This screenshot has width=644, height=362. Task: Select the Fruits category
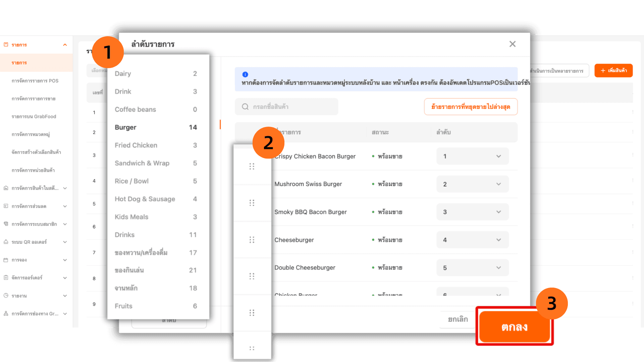[x=156, y=306]
